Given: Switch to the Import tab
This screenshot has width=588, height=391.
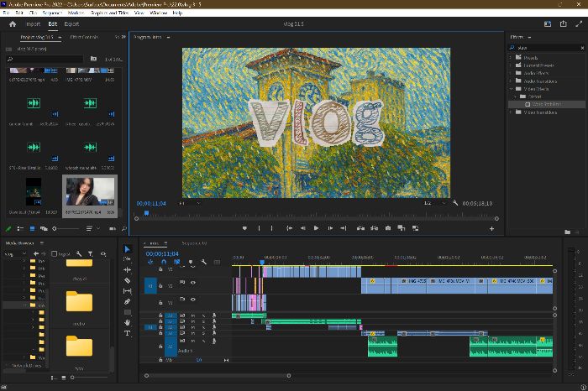Looking at the screenshot, I should tap(33, 24).
